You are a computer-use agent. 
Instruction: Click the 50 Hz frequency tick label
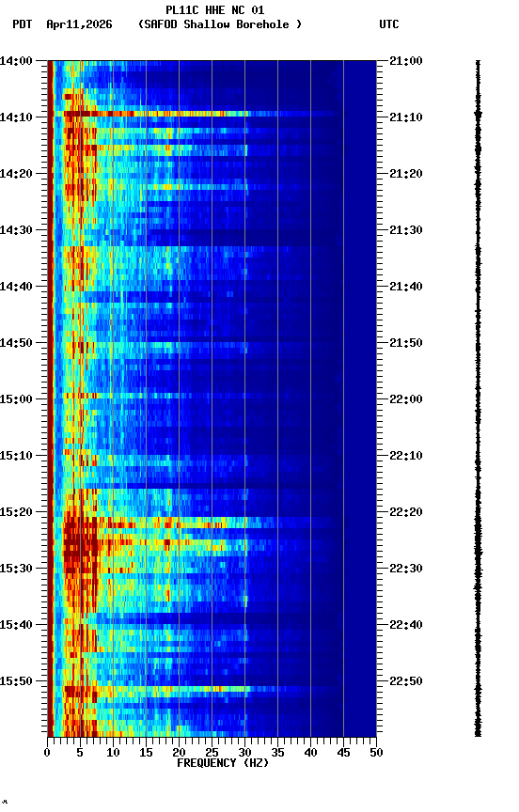pyautogui.click(x=376, y=753)
